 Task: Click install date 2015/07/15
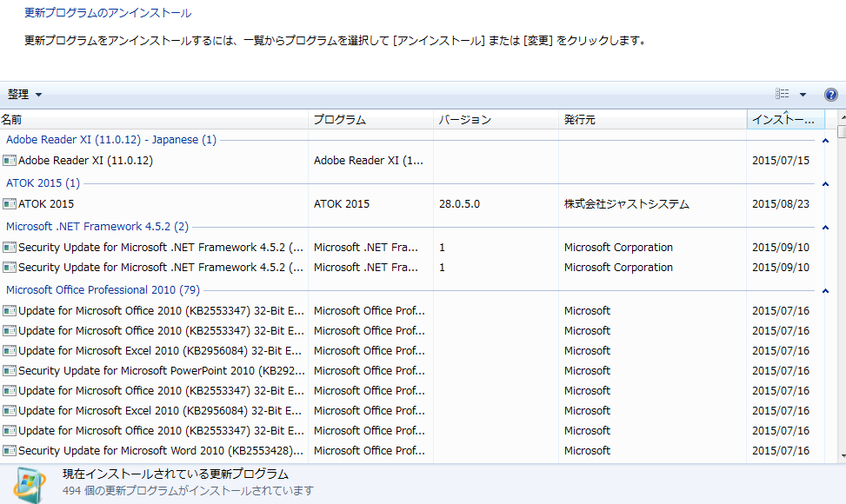(x=781, y=161)
